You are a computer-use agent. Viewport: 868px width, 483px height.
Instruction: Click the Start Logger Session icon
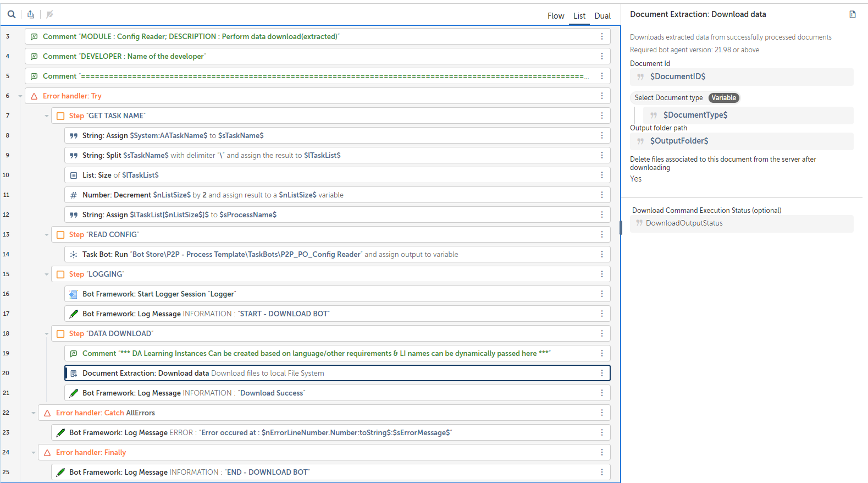[74, 294]
